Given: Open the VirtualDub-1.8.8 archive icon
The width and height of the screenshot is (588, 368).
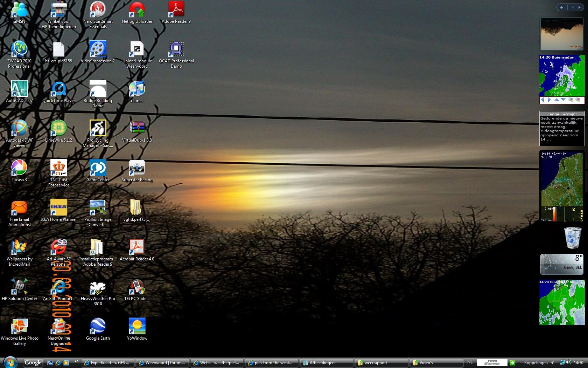Looking at the screenshot, I should (137, 131).
